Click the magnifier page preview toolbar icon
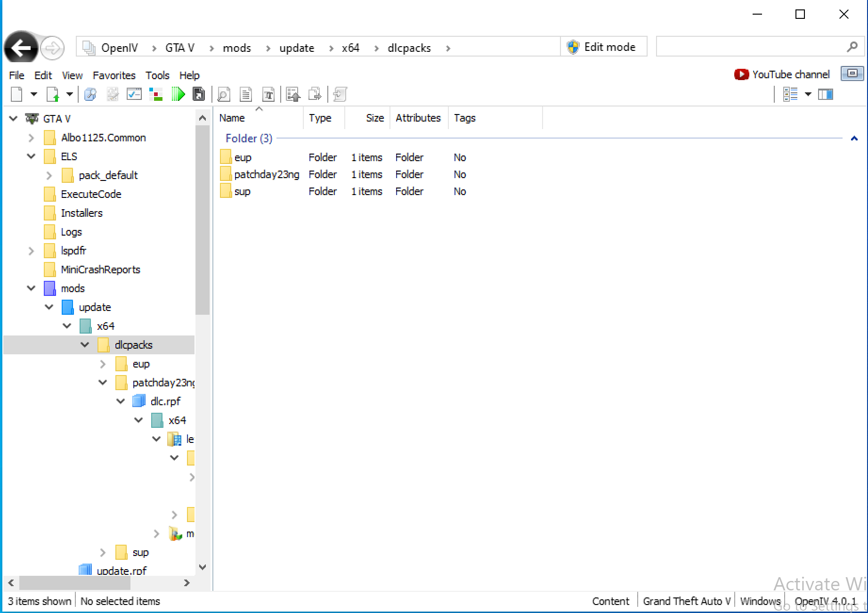Viewport: 868px width, 613px height. pyautogui.click(x=224, y=94)
